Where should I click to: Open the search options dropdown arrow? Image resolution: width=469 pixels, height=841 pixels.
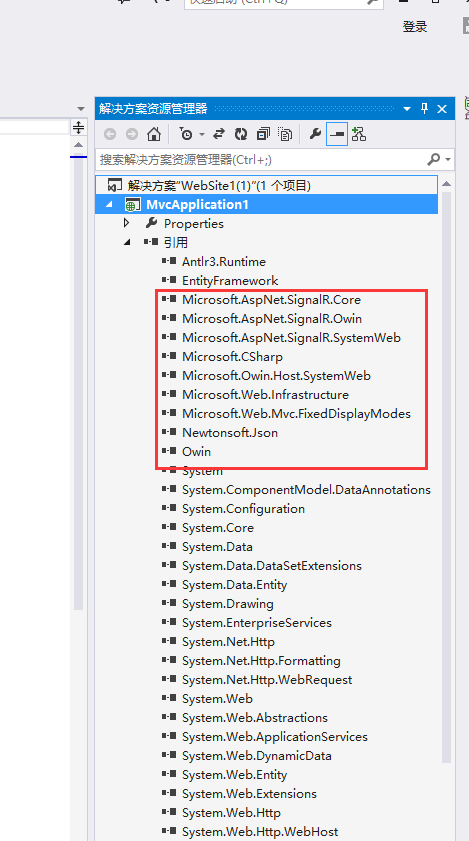[x=449, y=160]
